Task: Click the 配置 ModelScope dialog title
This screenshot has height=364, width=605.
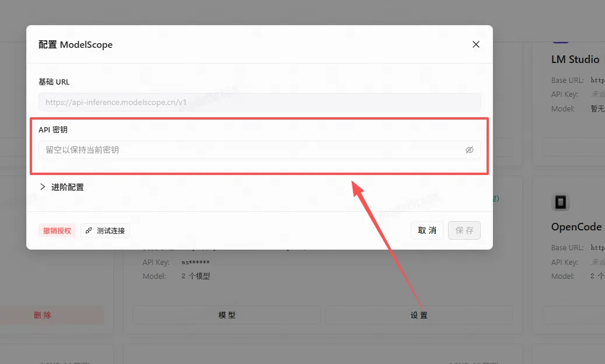Action: tap(76, 45)
